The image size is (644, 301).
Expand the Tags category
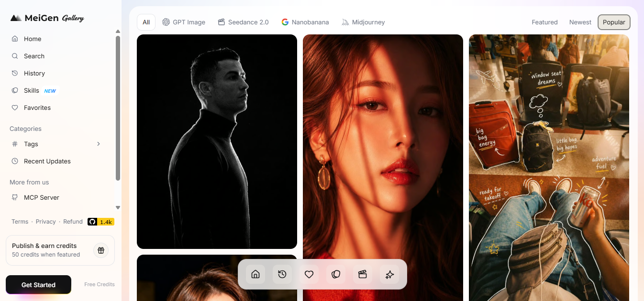(x=57, y=144)
